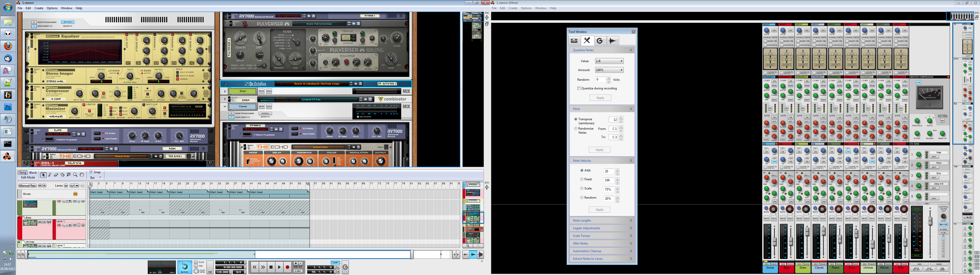Toggle the LOOP button in transport
The height and width of the screenshot is (275, 980).
click(335, 263)
